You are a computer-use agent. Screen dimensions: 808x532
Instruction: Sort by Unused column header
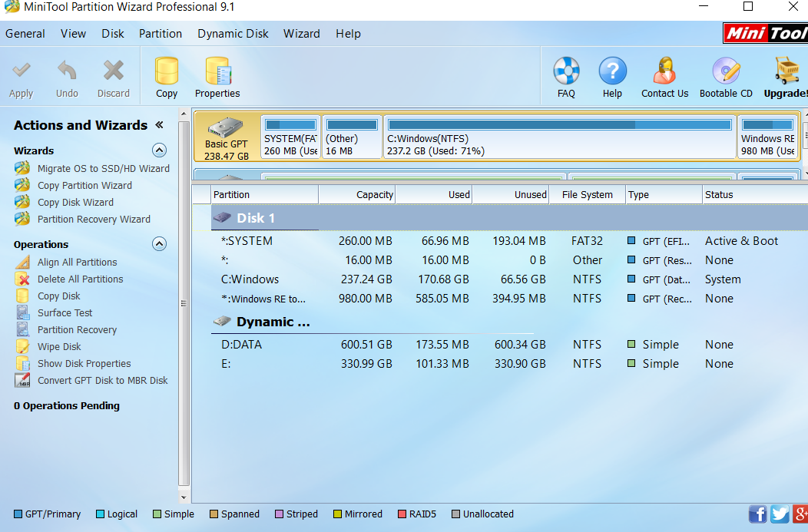click(511, 195)
